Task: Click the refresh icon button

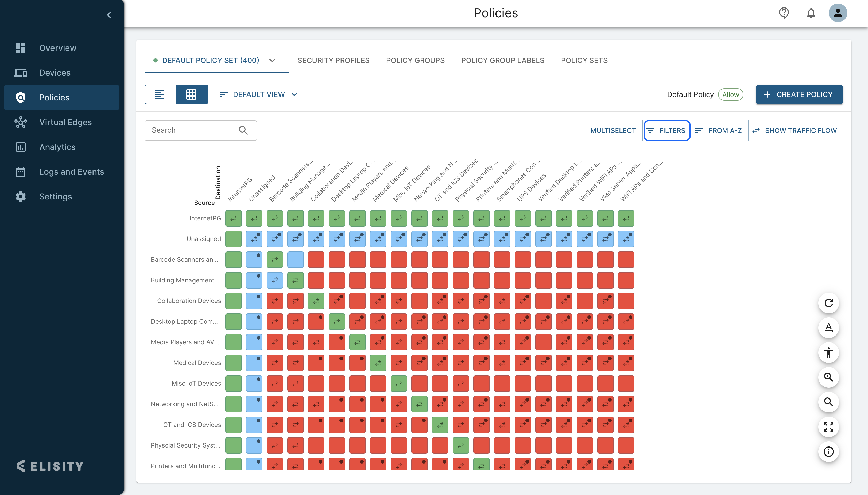Action: pyautogui.click(x=828, y=303)
